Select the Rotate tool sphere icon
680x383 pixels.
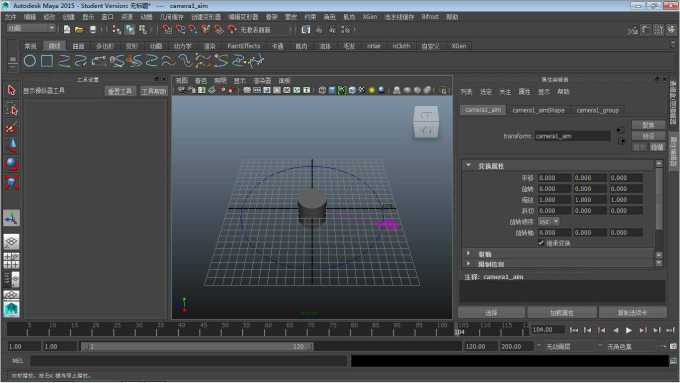click(12, 164)
